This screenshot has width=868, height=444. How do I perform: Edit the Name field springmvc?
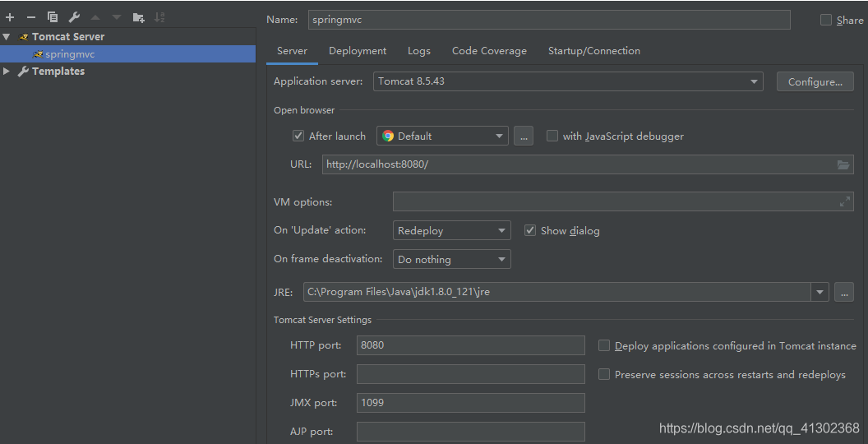[x=548, y=20]
